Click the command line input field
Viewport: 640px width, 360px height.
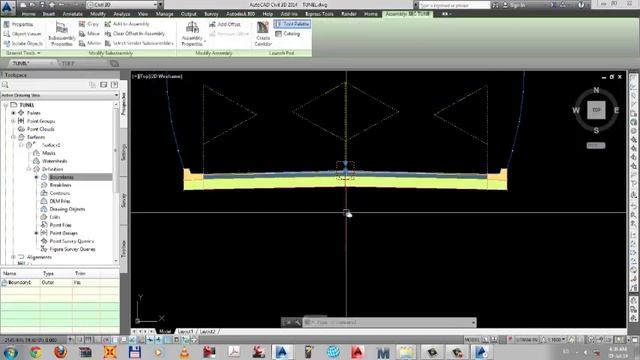point(390,322)
